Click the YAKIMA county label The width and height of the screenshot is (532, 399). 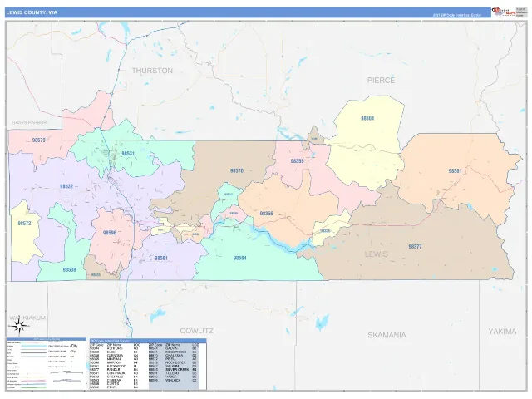(502, 332)
